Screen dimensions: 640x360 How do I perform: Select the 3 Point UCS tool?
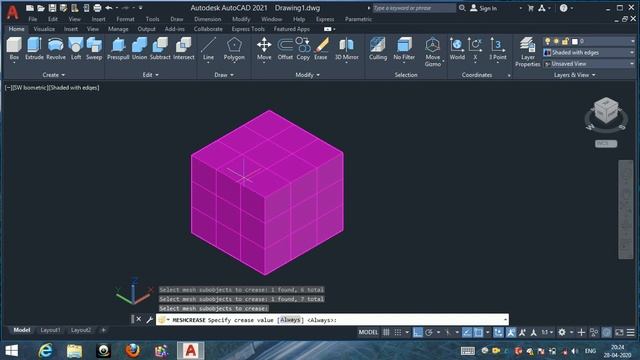coord(498,49)
